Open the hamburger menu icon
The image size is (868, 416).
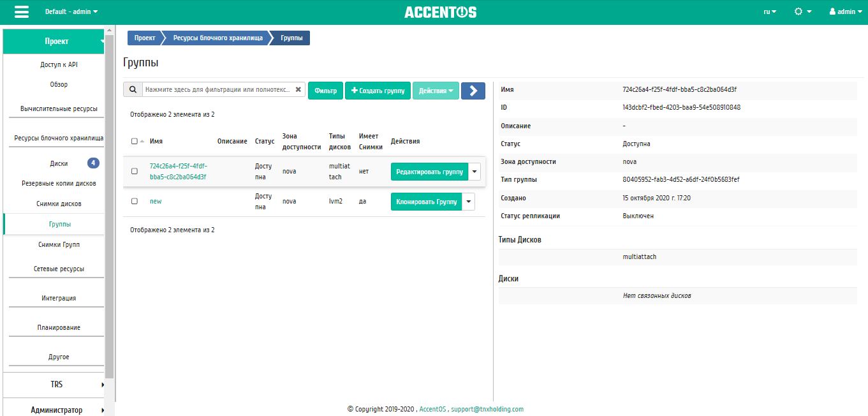click(21, 12)
